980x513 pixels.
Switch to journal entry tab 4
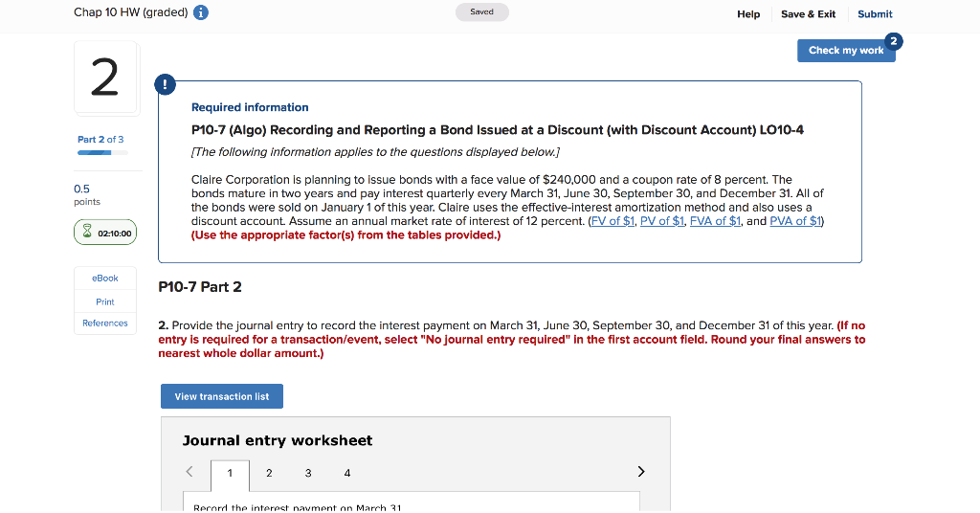tap(346, 473)
